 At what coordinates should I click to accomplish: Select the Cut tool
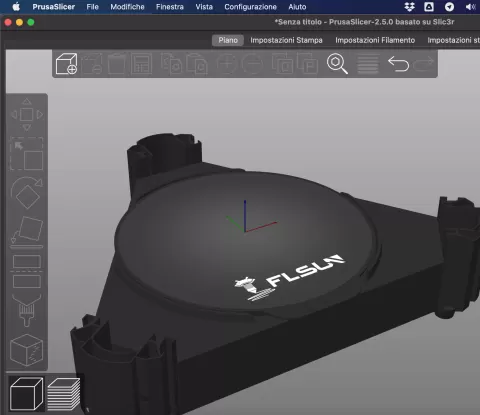point(27,271)
